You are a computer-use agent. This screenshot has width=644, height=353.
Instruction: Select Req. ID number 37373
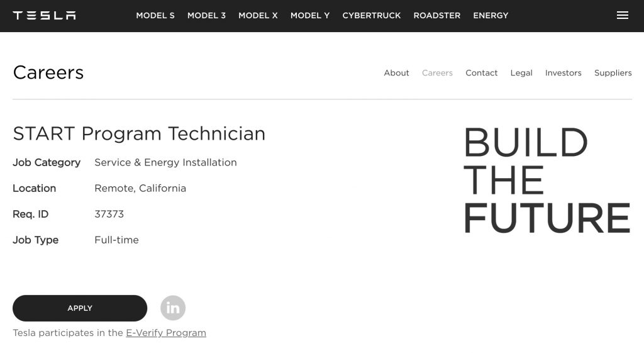point(109,214)
